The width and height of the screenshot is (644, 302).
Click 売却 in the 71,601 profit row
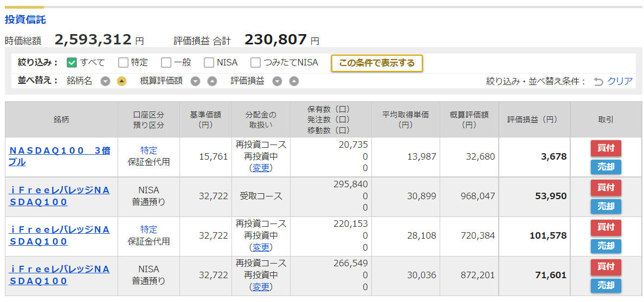click(x=606, y=286)
